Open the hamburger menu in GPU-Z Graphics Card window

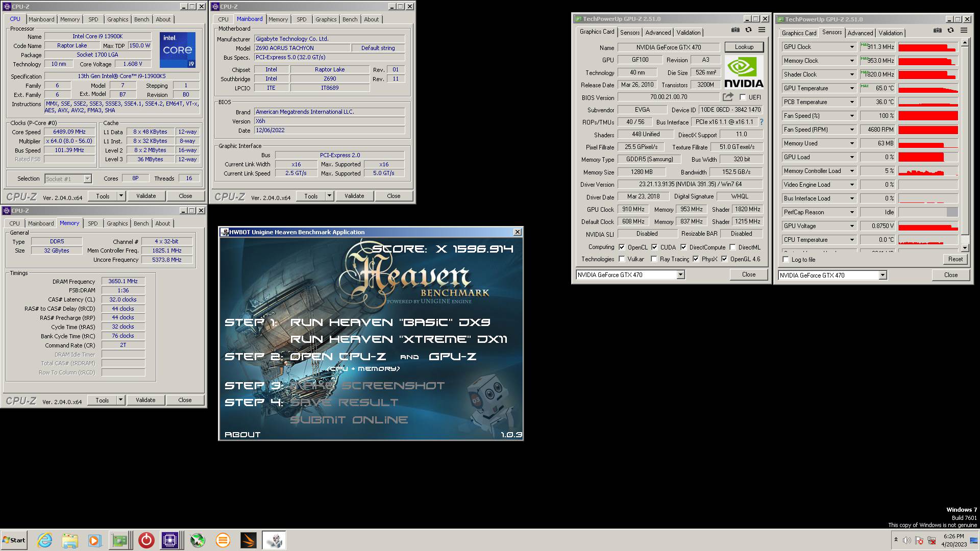762,30
